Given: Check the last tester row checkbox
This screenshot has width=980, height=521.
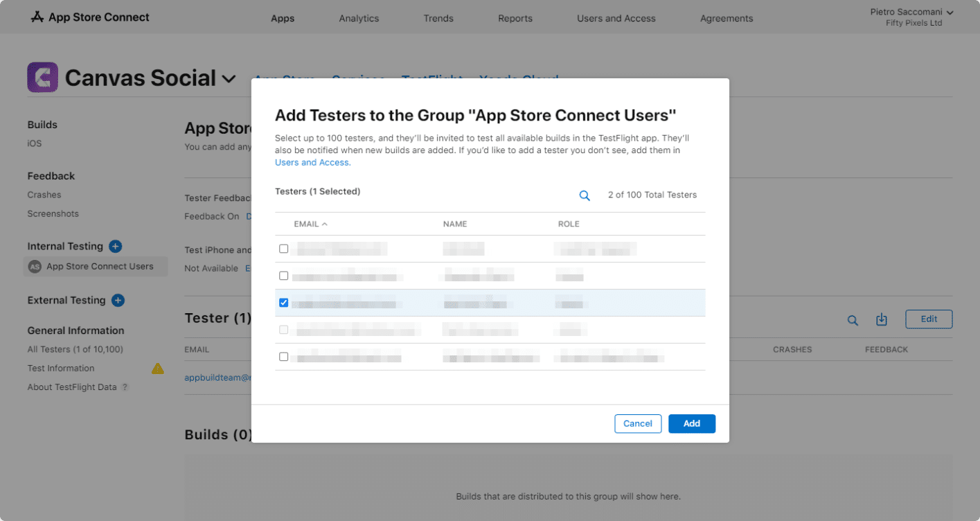Looking at the screenshot, I should 283,357.
